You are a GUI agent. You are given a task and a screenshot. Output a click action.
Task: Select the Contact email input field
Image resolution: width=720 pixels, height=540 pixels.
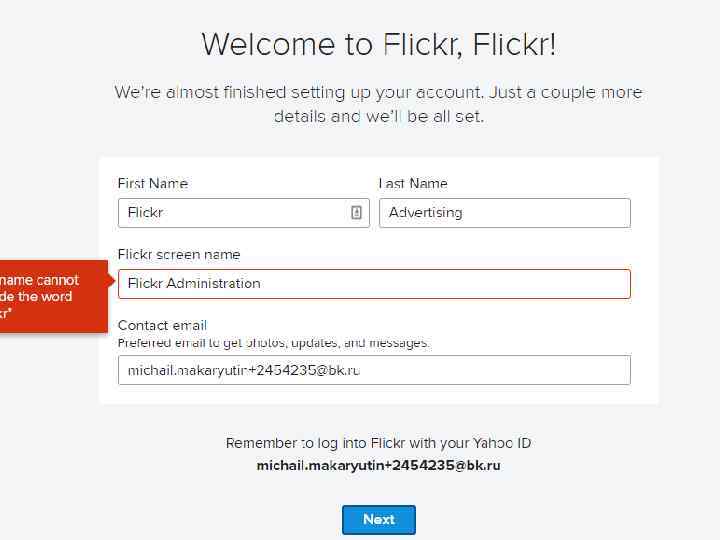[374, 370]
